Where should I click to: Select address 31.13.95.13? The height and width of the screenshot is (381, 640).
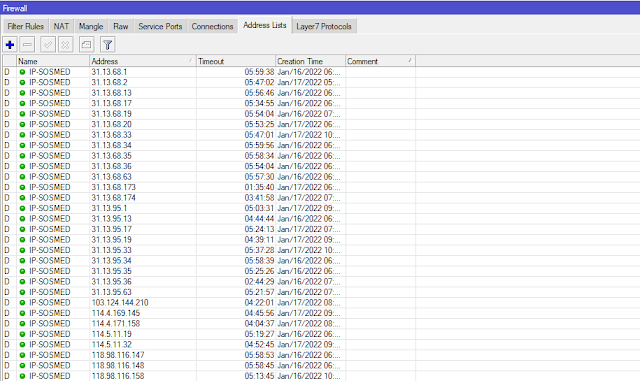pyautogui.click(x=111, y=218)
